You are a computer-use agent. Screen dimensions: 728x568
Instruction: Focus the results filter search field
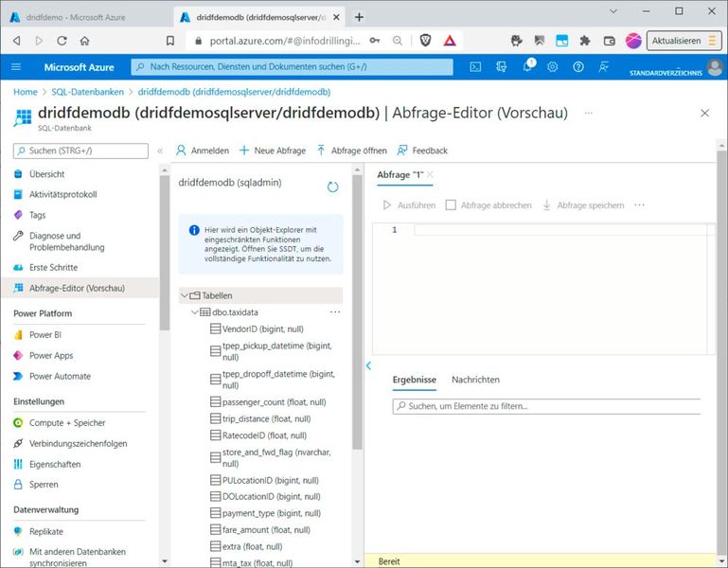tap(546, 406)
